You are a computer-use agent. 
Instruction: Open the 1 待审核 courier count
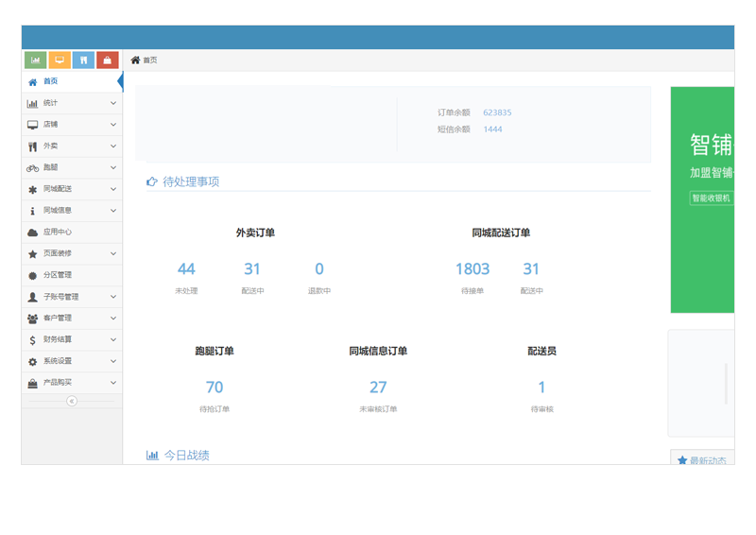(x=541, y=387)
